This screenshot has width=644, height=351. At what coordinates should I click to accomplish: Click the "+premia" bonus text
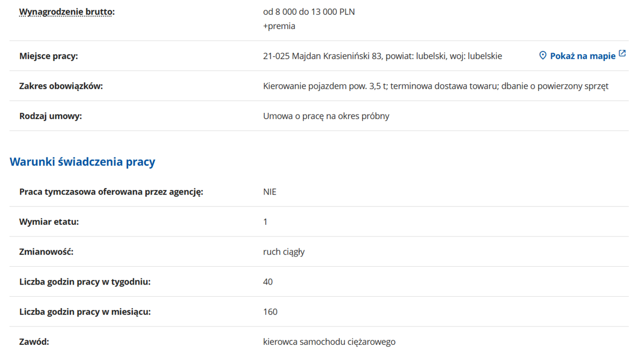[x=279, y=26]
